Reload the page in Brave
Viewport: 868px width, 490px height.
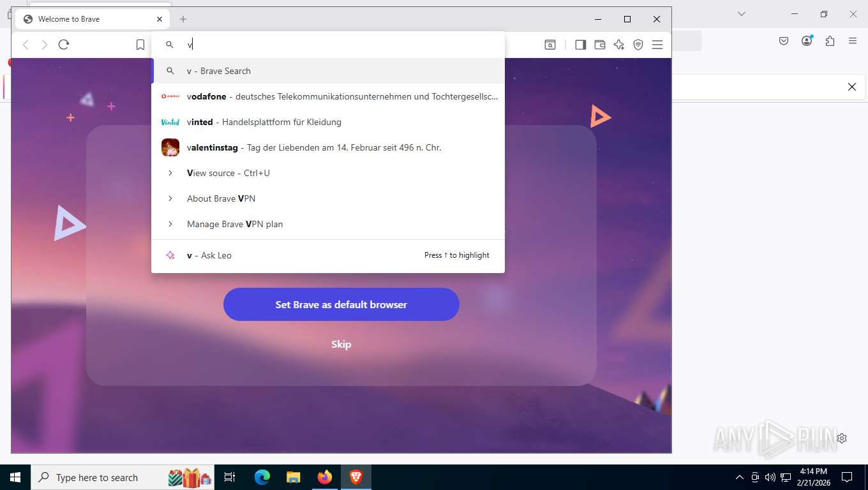pyautogui.click(x=63, y=45)
